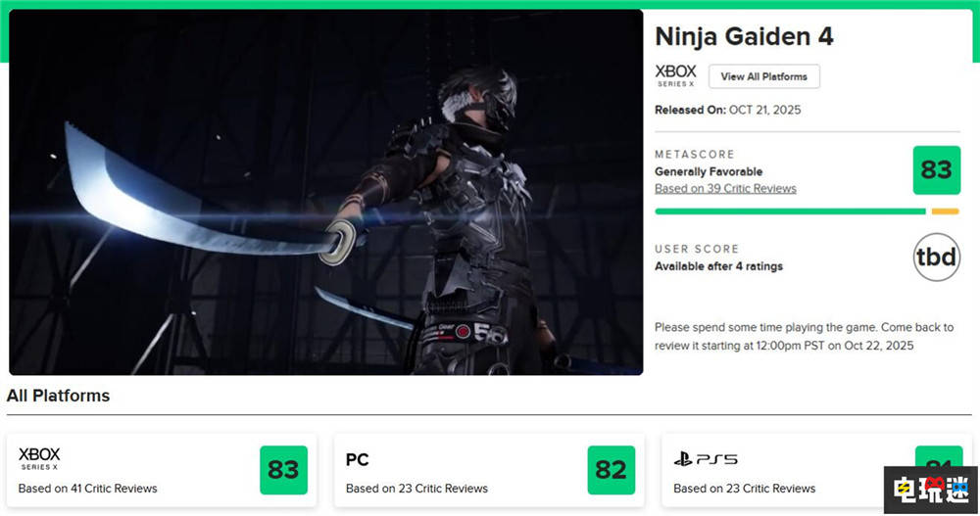Click the green 83 Metascore badge
The height and width of the screenshot is (516, 980).
pyautogui.click(x=936, y=170)
